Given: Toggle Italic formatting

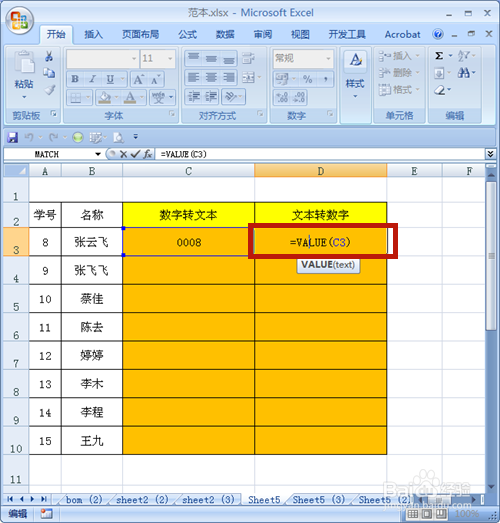Looking at the screenshot, I should (92, 79).
